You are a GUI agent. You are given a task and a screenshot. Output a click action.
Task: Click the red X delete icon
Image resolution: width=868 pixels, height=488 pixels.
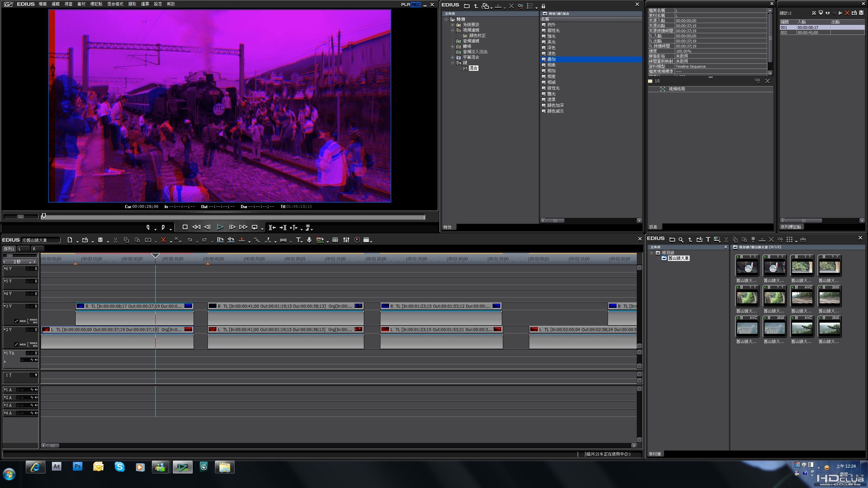coord(163,240)
